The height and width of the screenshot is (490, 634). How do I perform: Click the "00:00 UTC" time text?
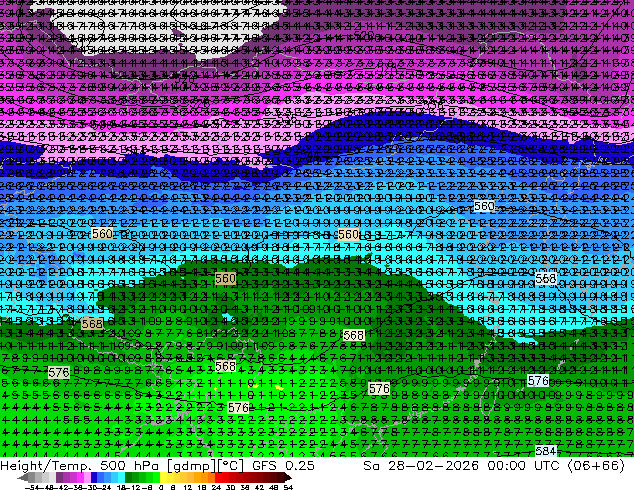[x=523, y=466]
